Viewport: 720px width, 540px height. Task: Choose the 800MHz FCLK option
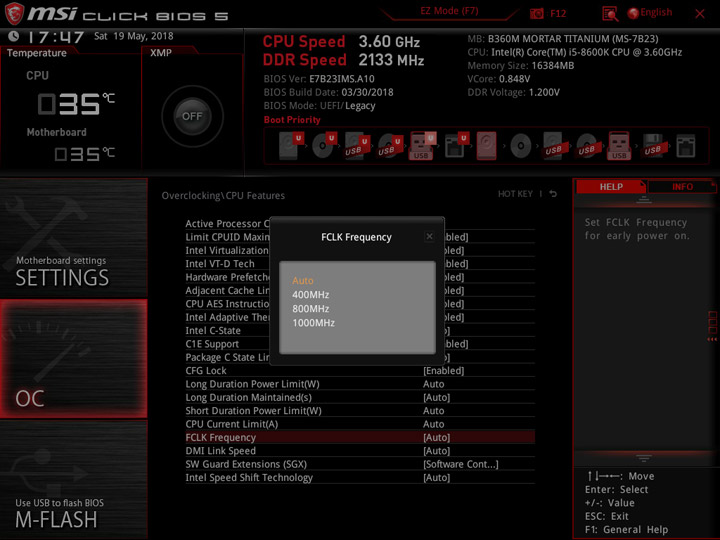[x=310, y=309]
